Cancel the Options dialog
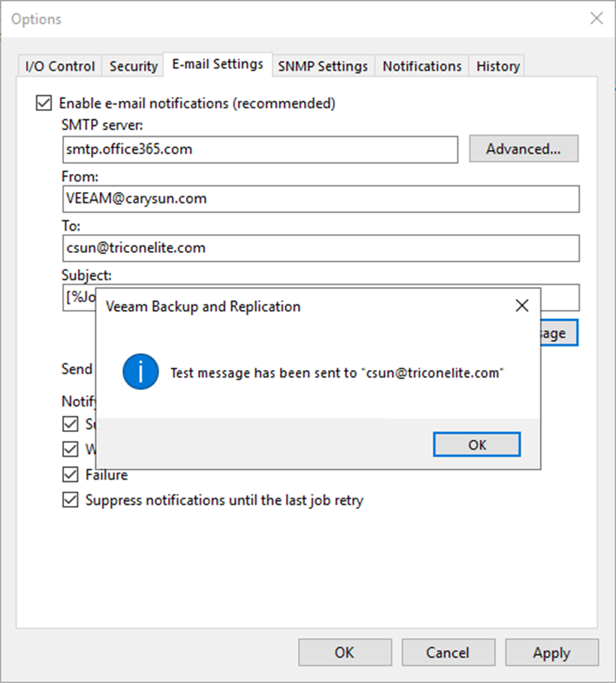This screenshot has height=683, width=616. (448, 652)
